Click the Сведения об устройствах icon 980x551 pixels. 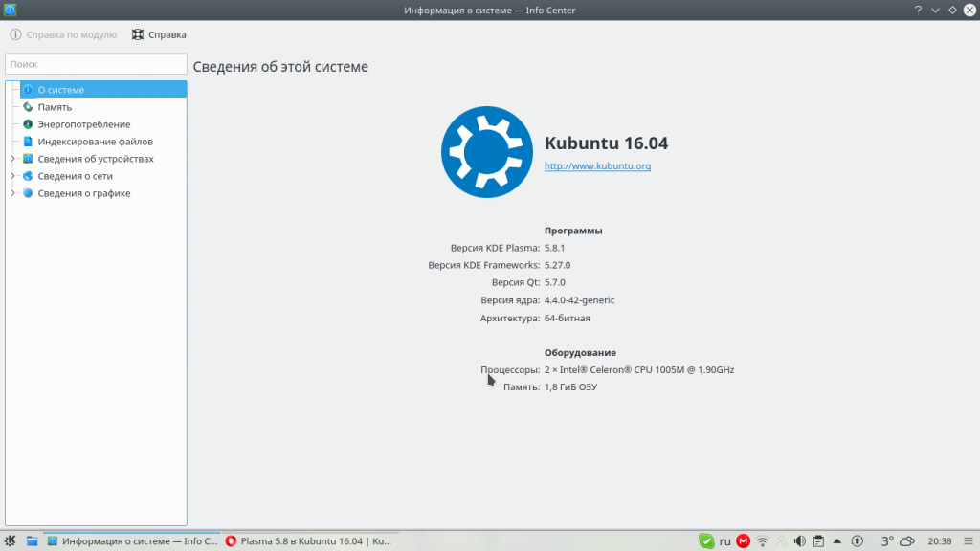click(x=28, y=159)
